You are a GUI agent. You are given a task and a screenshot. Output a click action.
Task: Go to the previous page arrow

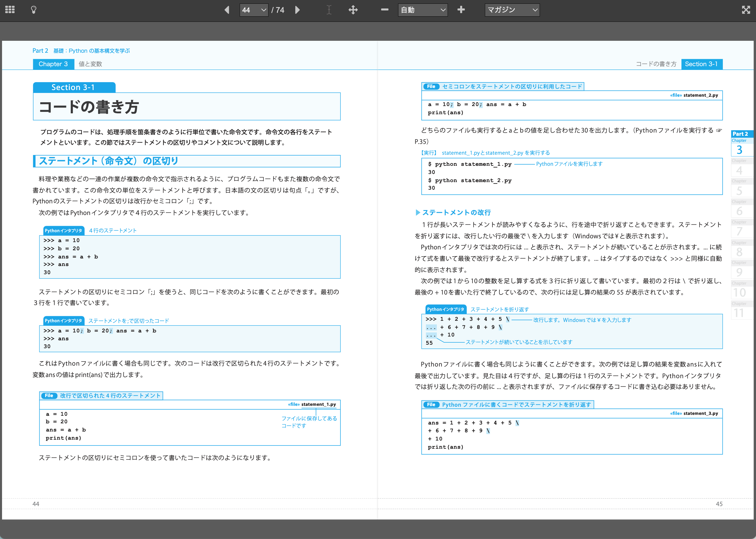[227, 10]
